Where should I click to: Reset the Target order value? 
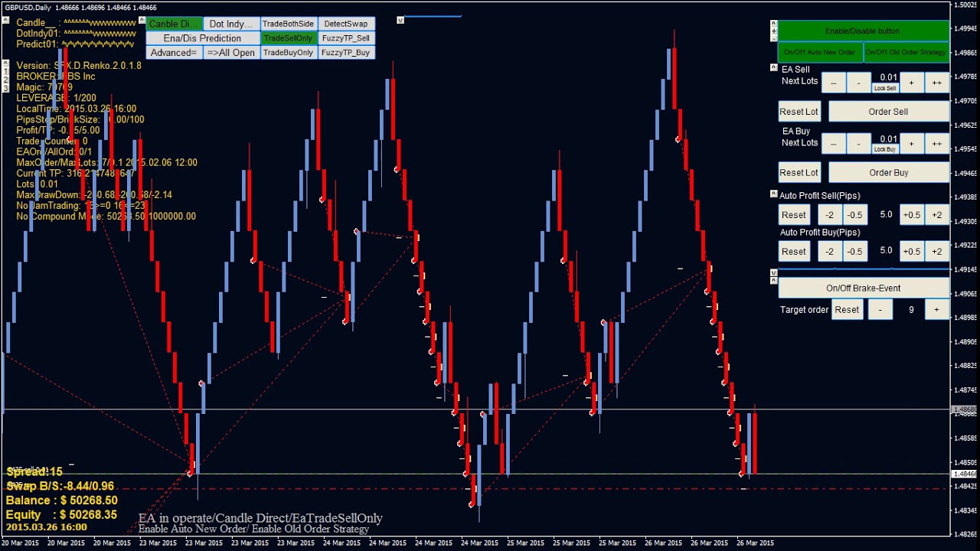(x=846, y=310)
